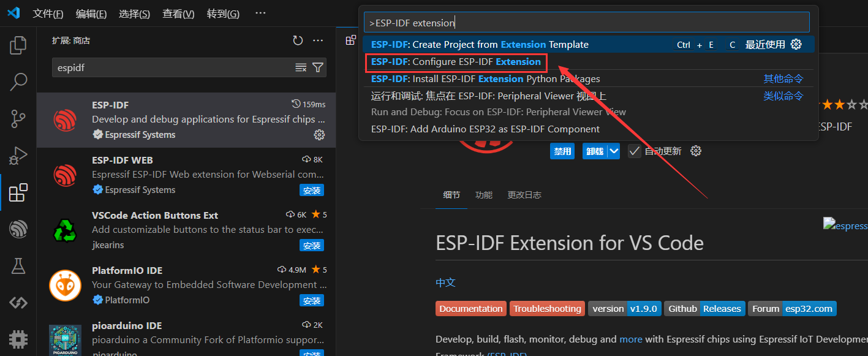Viewport: 868px width, 356px height.
Task: Open the Search view in activity bar
Action: [x=18, y=81]
